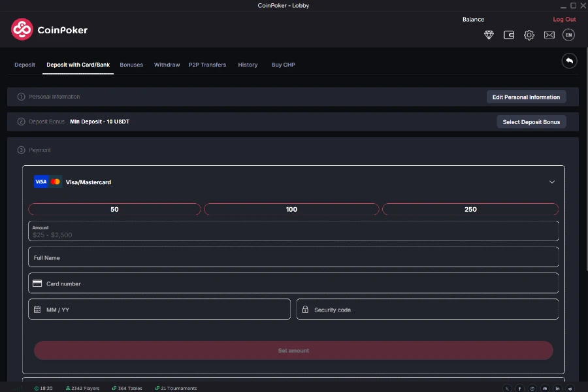The image size is (588, 392).
Task: Open messages with the envelope icon
Action: pos(549,35)
